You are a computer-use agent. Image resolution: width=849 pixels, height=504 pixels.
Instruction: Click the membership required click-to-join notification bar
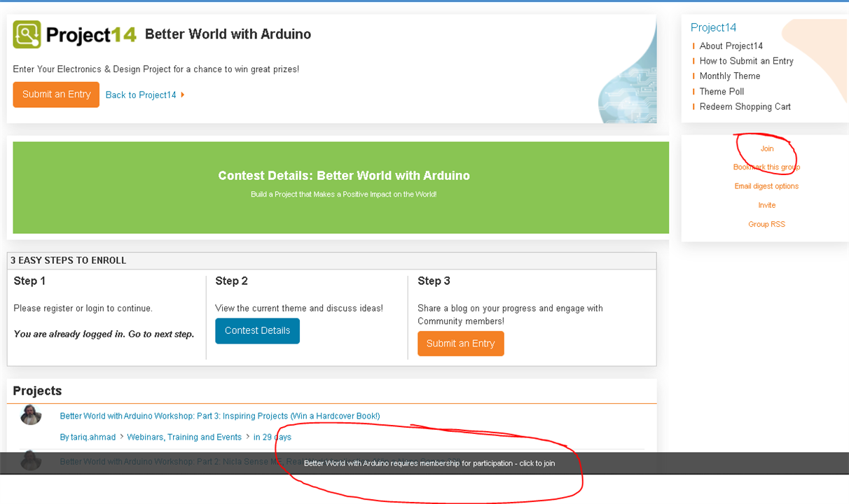pyautogui.click(x=424, y=463)
